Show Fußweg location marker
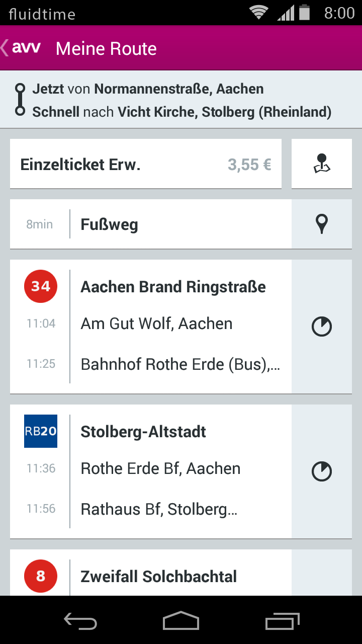The width and height of the screenshot is (362, 644). click(x=322, y=224)
